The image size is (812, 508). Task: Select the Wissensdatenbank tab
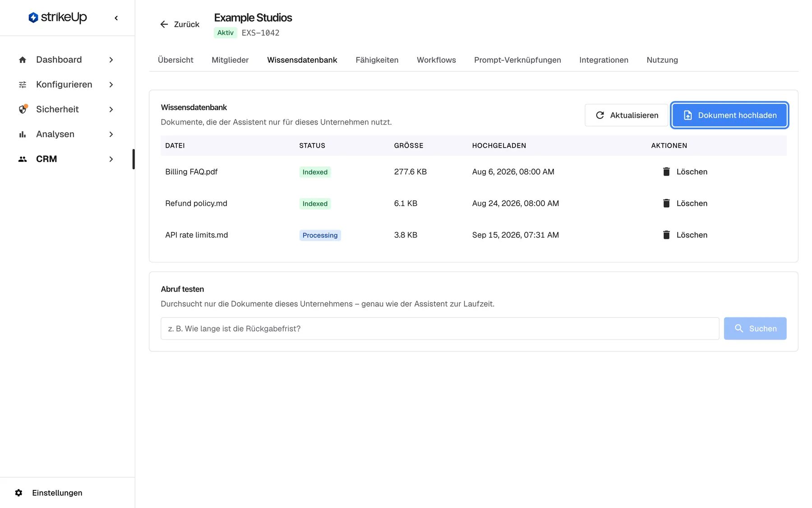point(302,60)
